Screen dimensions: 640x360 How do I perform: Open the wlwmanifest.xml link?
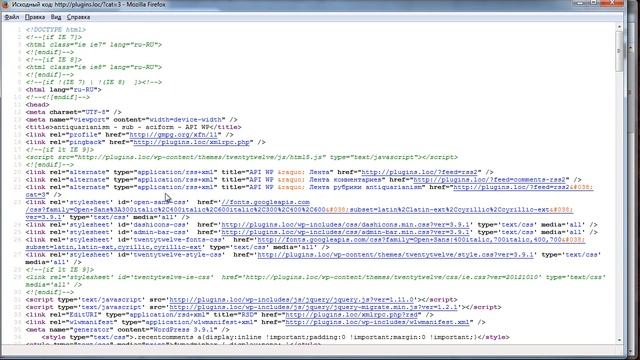tap(378, 322)
